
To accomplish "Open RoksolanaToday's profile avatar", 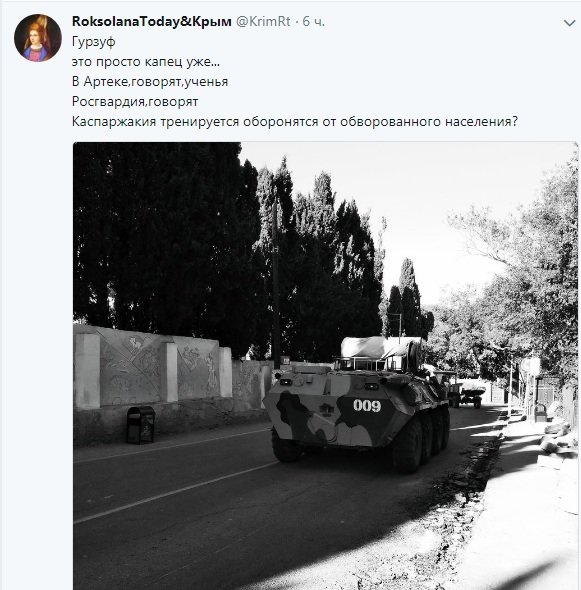I will pyautogui.click(x=38, y=38).
